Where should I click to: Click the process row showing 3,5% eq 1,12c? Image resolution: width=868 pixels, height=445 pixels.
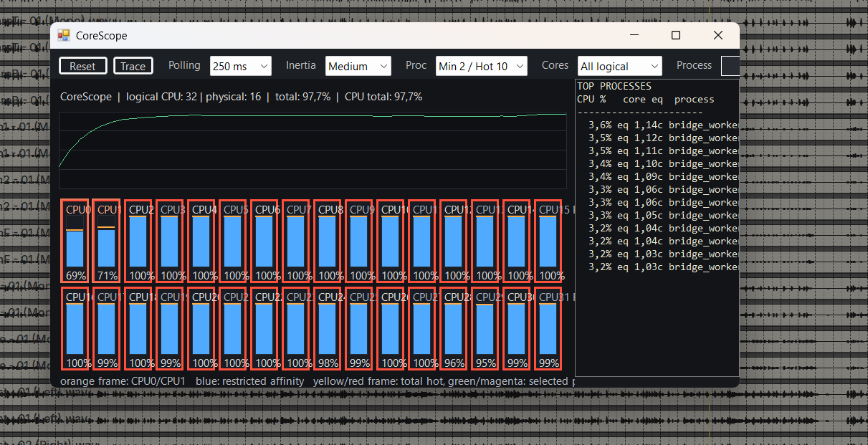[657, 138]
